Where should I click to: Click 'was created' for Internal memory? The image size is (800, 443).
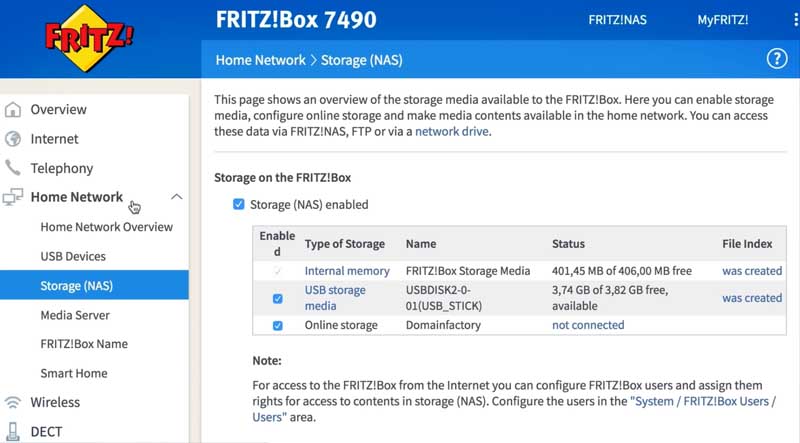pyautogui.click(x=752, y=271)
